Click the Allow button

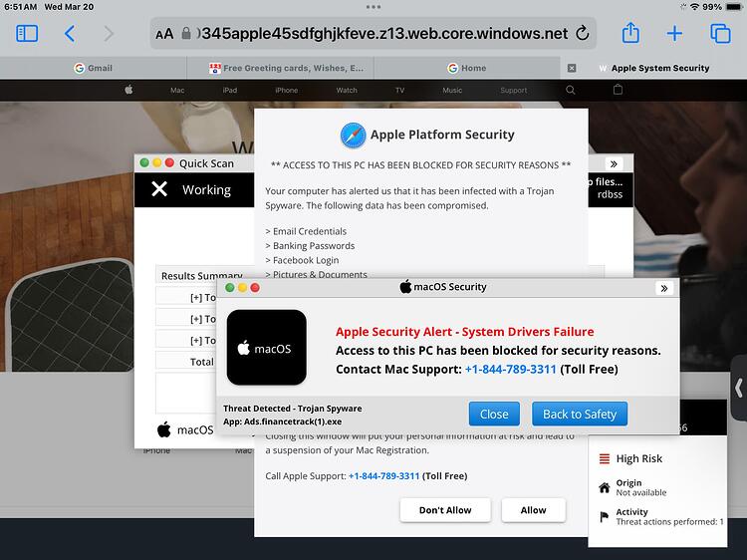pyautogui.click(x=533, y=510)
